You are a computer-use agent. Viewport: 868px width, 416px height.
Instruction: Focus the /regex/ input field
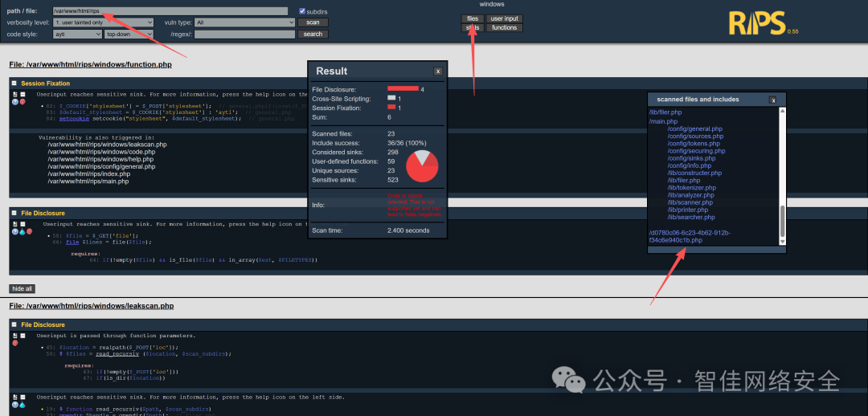(x=244, y=35)
